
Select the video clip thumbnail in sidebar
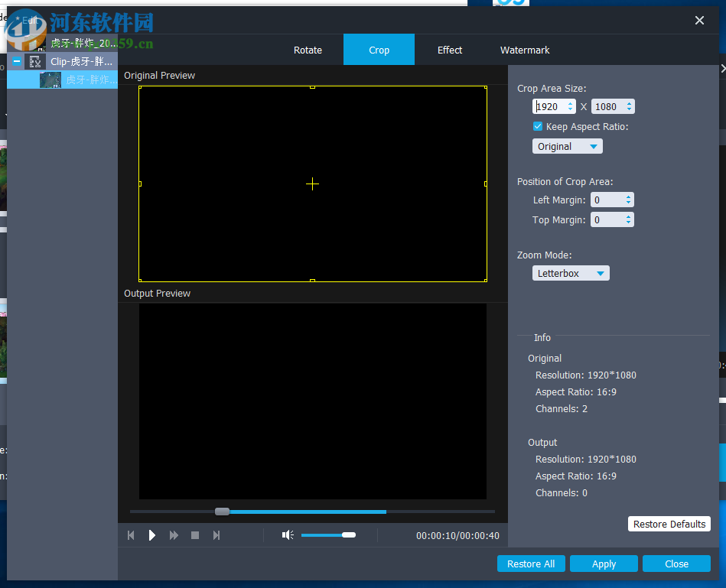tap(50, 79)
